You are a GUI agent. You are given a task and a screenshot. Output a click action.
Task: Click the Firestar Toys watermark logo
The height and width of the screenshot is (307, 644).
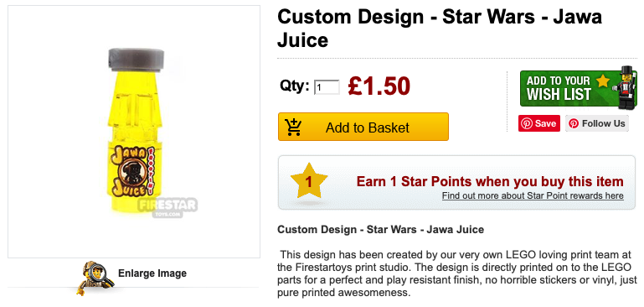(x=167, y=207)
